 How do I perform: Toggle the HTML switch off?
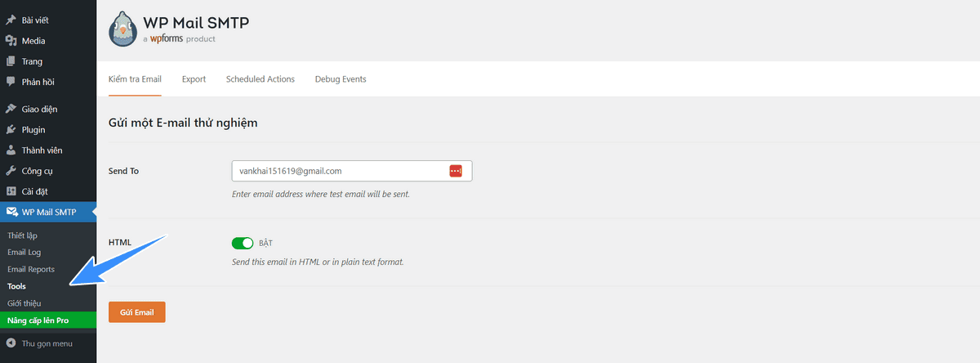243,243
